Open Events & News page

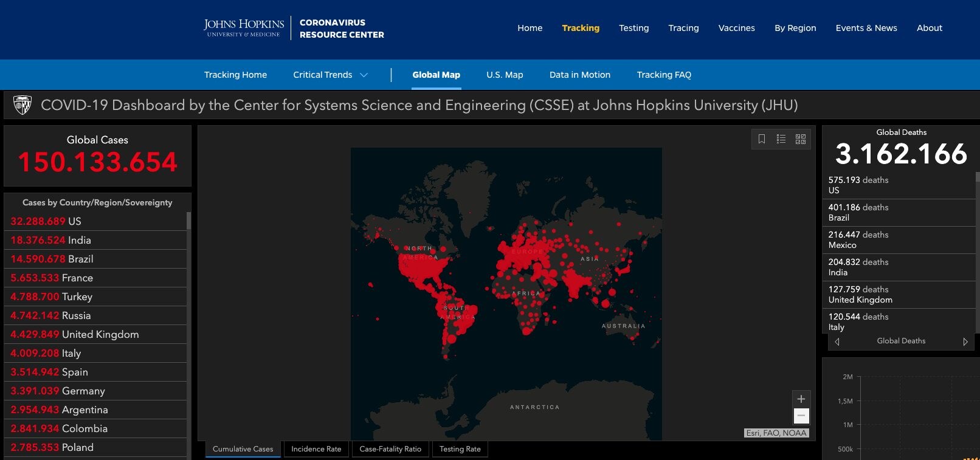866,28
